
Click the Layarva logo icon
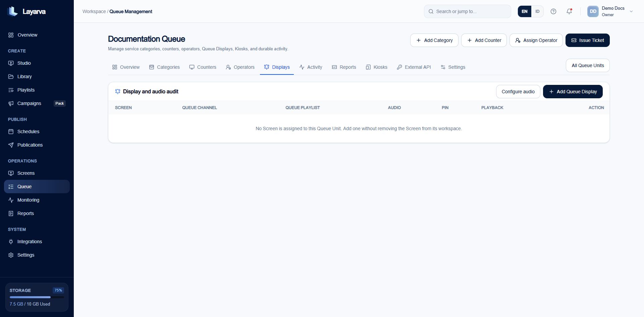pyautogui.click(x=13, y=11)
